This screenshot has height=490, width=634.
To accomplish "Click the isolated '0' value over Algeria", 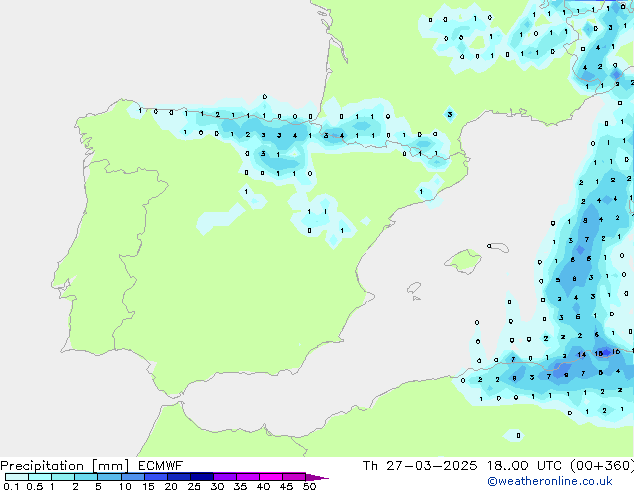I will point(518,435).
